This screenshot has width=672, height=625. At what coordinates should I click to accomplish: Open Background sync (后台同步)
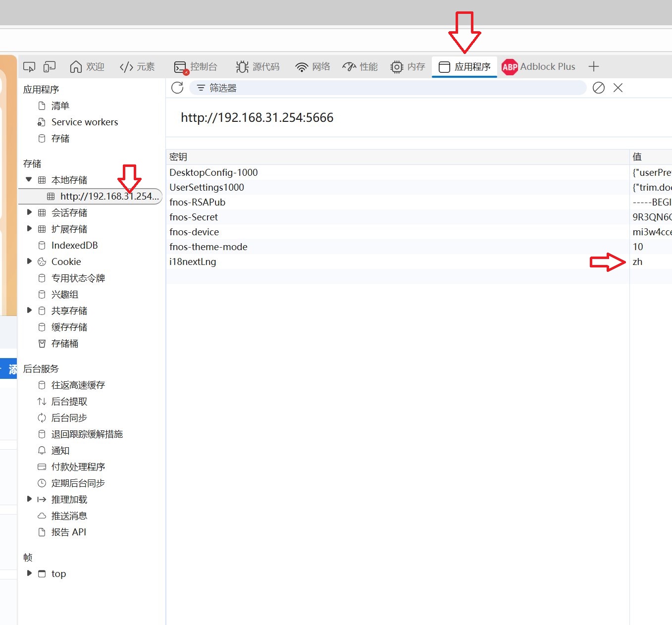(69, 418)
